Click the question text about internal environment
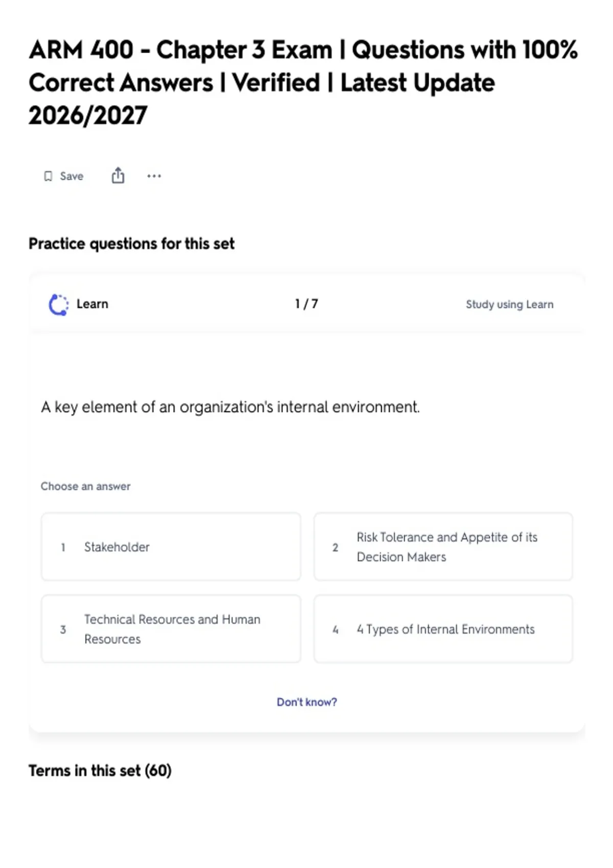 tap(230, 407)
